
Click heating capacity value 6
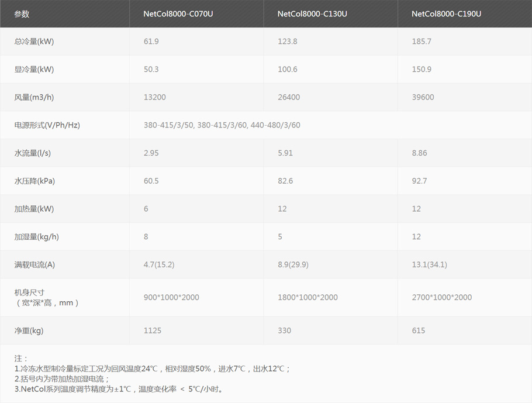(146, 208)
